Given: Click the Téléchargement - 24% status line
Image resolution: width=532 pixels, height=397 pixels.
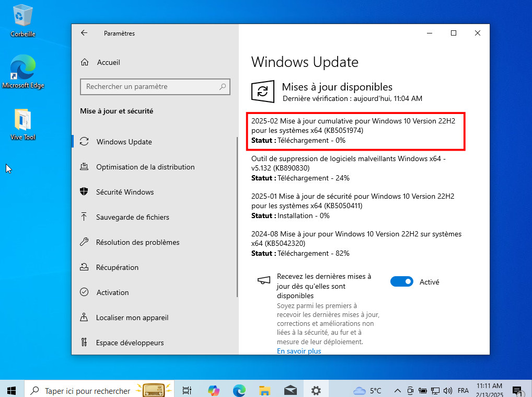Looking at the screenshot, I should [x=300, y=178].
